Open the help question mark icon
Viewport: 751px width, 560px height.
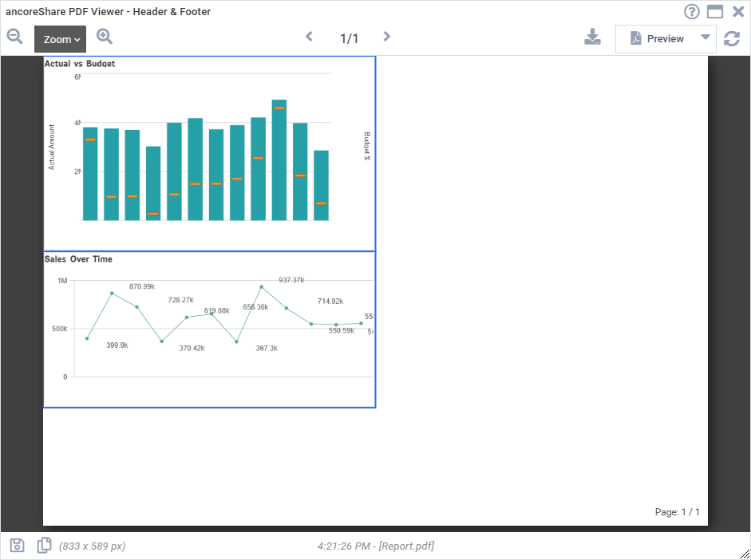pos(692,11)
